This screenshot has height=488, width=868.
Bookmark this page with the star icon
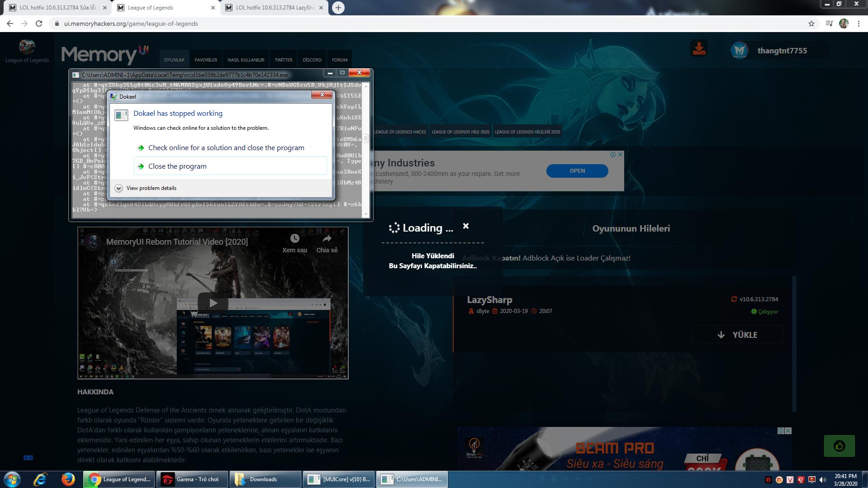[x=811, y=24]
